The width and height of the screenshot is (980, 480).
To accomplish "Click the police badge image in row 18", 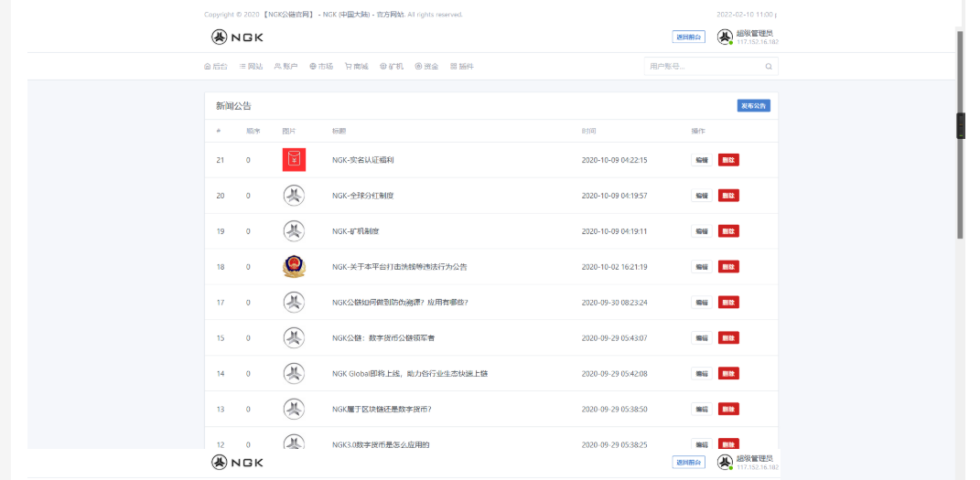I will [294, 267].
